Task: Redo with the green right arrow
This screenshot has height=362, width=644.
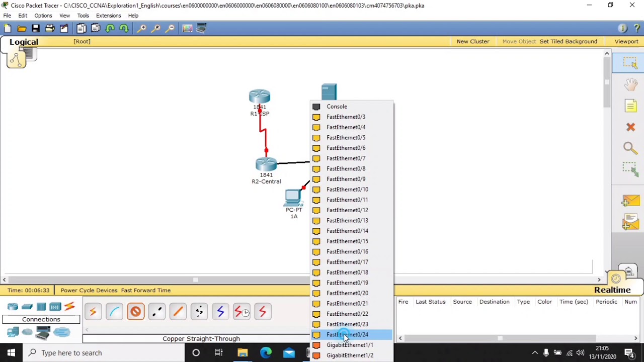Action: click(124, 29)
